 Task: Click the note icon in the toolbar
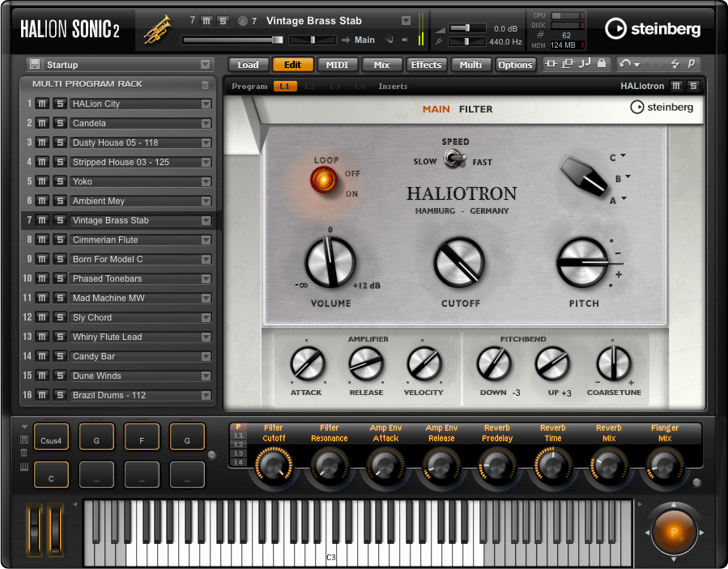(584, 63)
